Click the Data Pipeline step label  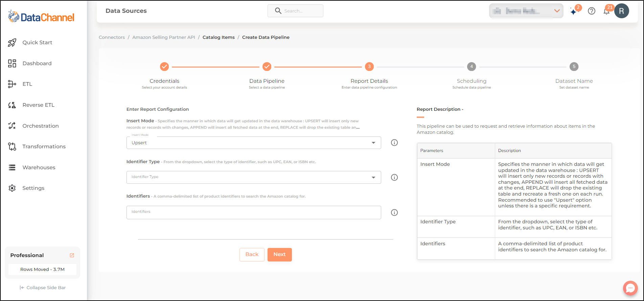(267, 81)
